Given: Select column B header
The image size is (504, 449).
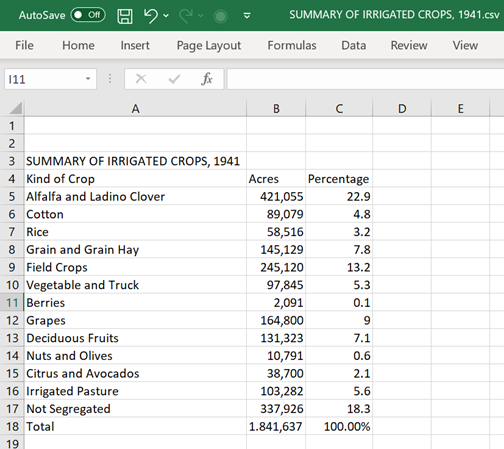Looking at the screenshot, I should [276, 109].
